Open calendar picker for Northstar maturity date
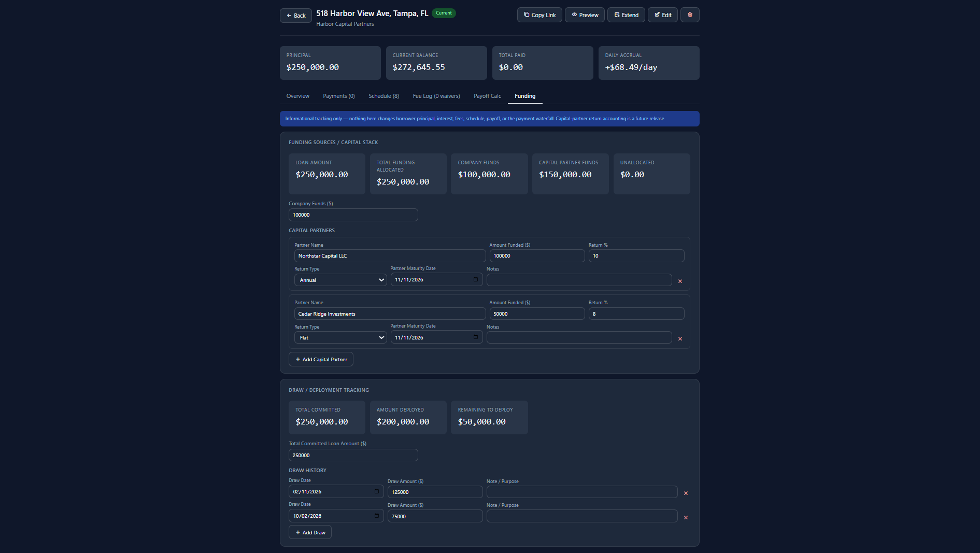Image resolution: width=980 pixels, height=553 pixels. [476, 279]
